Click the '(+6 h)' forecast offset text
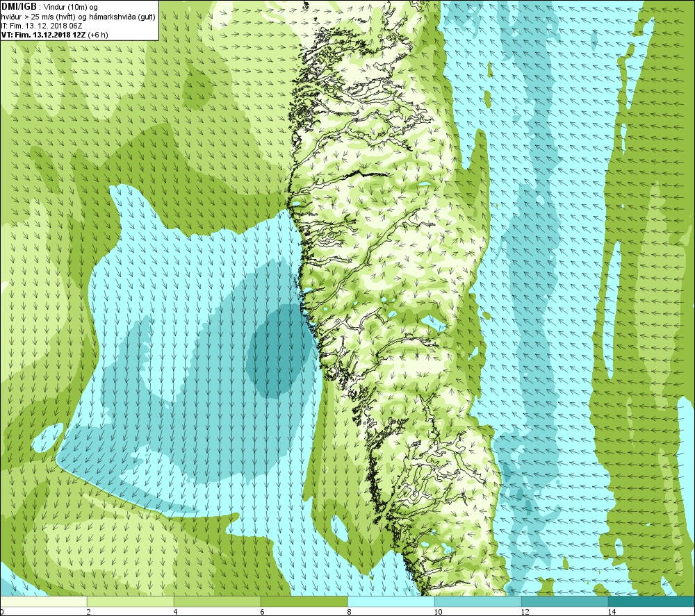 (x=98, y=35)
